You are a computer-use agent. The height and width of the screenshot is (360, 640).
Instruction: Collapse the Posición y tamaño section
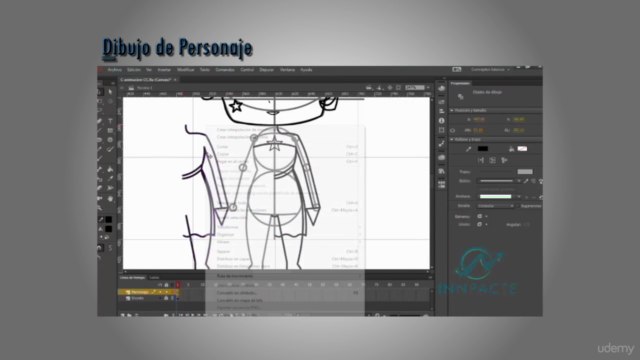click(452, 111)
